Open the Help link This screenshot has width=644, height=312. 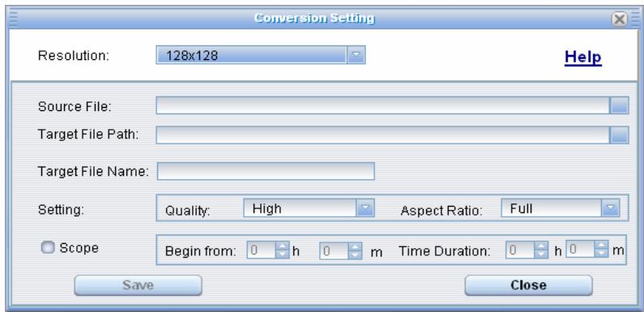pos(582,58)
